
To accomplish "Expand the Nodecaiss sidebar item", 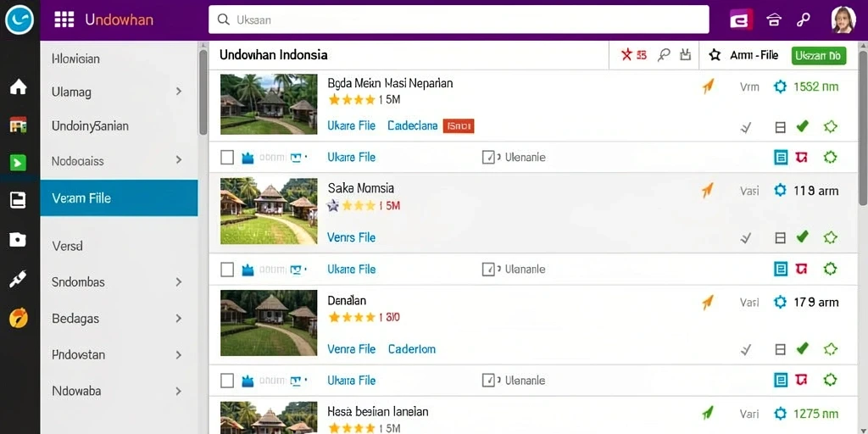I will pyautogui.click(x=178, y=160).
